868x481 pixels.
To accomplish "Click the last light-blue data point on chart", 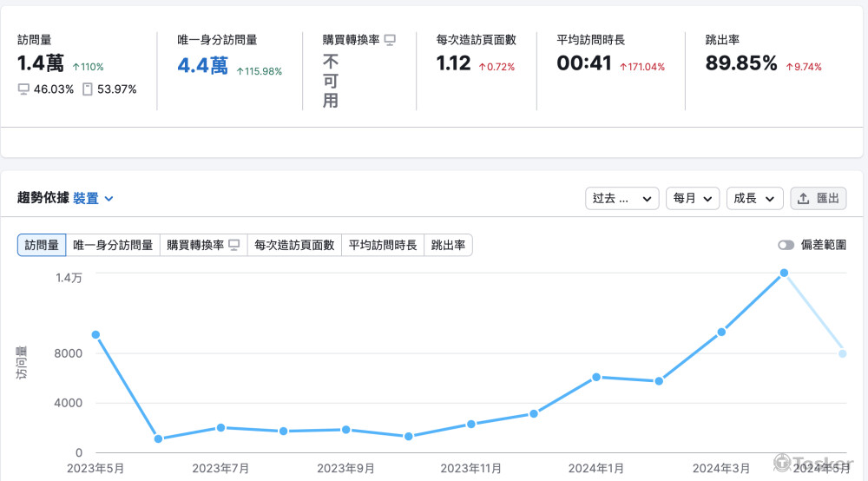I will (842, 353).
